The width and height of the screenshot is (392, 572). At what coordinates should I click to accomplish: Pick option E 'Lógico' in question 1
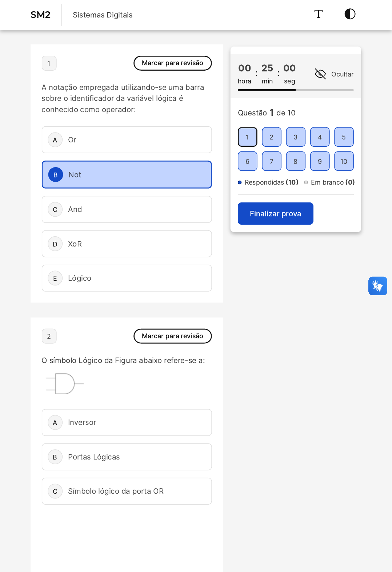pyautogui.click(x=127, y=278)
